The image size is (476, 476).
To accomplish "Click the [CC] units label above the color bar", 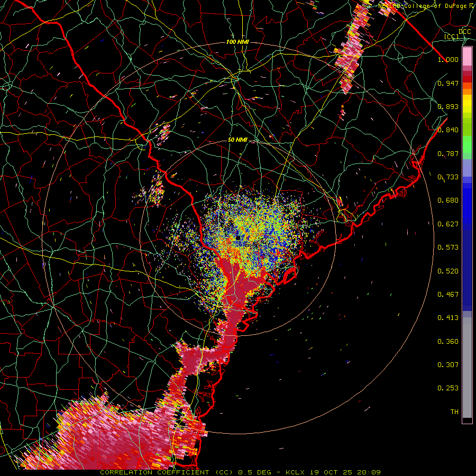I will click(x=452, y=36).
